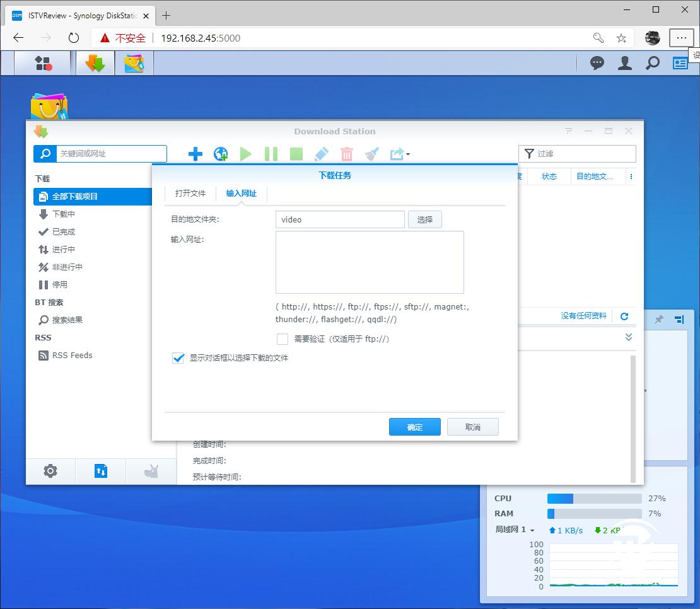
Task: Pause downloads with the pause icon
Action: pyautogui.click(x=271, y=154)
